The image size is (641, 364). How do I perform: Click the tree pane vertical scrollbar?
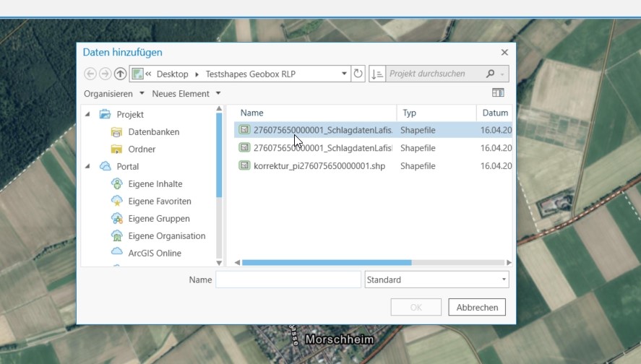(x=219, y=155)
